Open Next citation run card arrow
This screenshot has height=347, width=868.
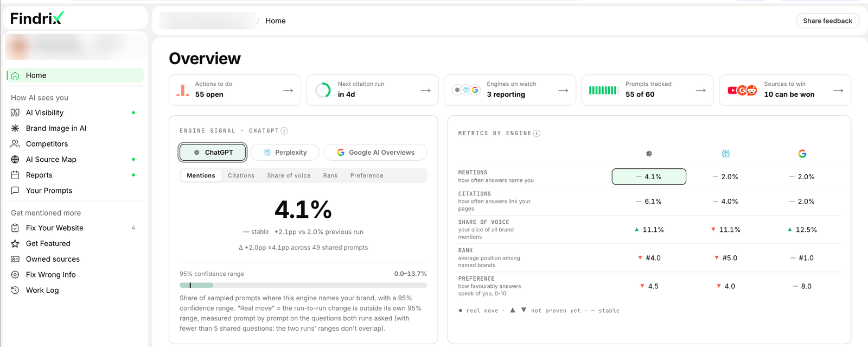[x=426, y=90]
